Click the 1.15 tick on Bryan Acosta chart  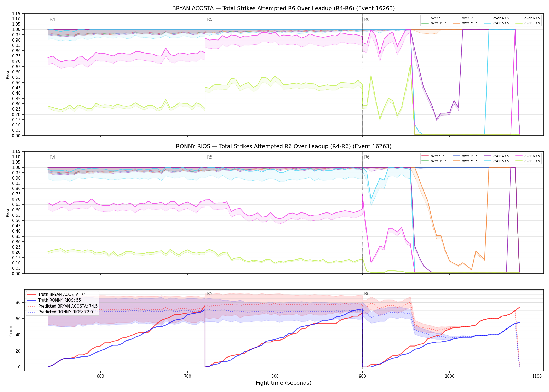click(x=16, y=14)
